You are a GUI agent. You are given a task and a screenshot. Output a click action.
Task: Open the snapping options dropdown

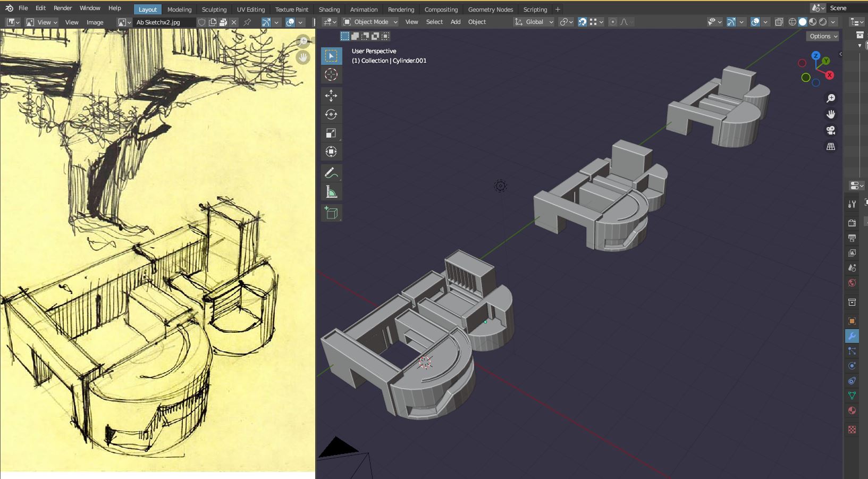coord(597,22)
